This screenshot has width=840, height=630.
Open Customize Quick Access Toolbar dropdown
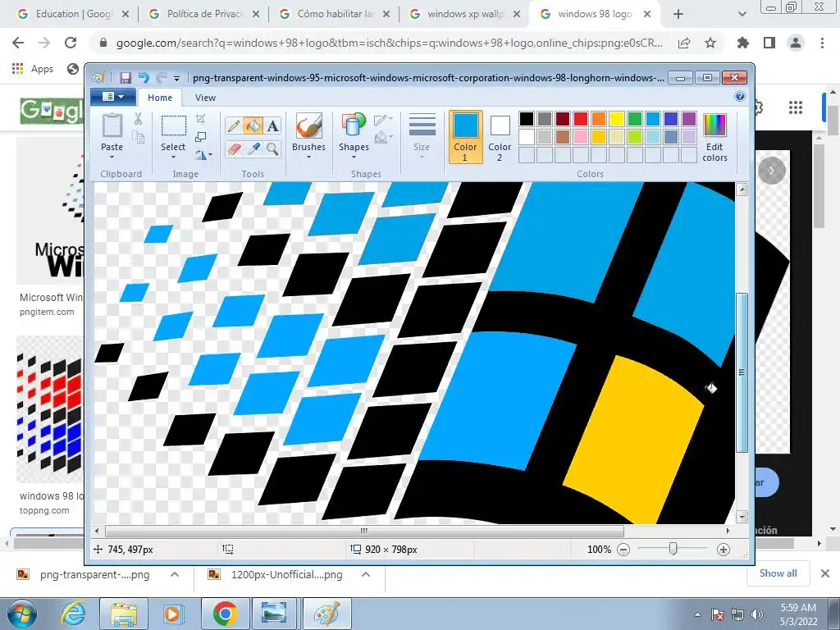tap(177, 78)
